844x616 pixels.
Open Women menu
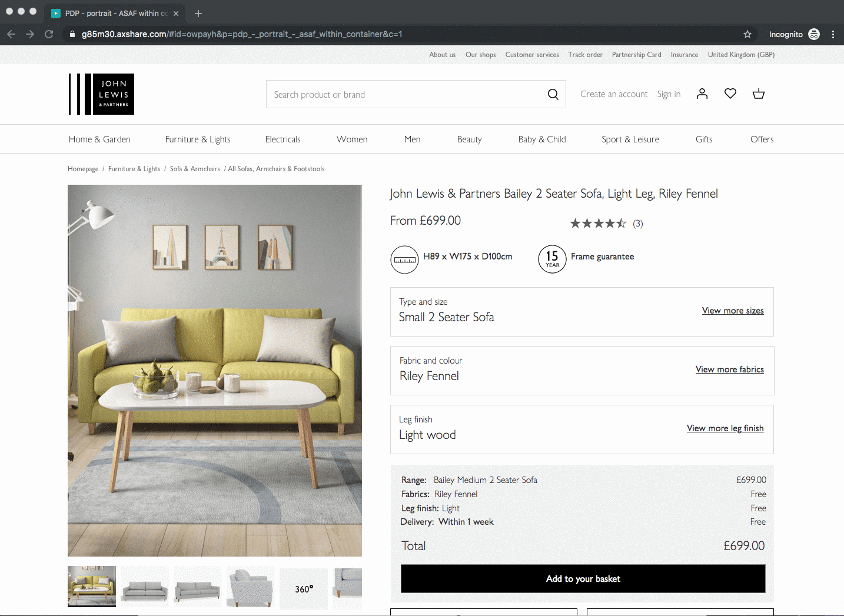352,139
